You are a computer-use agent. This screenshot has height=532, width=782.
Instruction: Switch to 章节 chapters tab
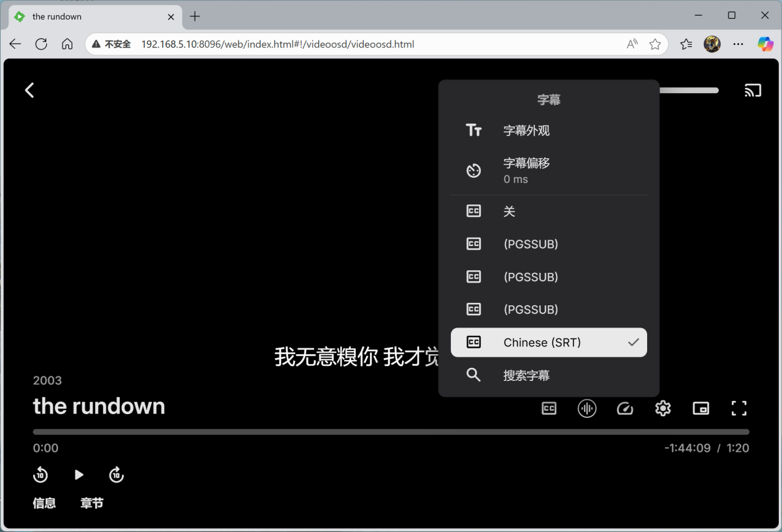click(92, 503)
